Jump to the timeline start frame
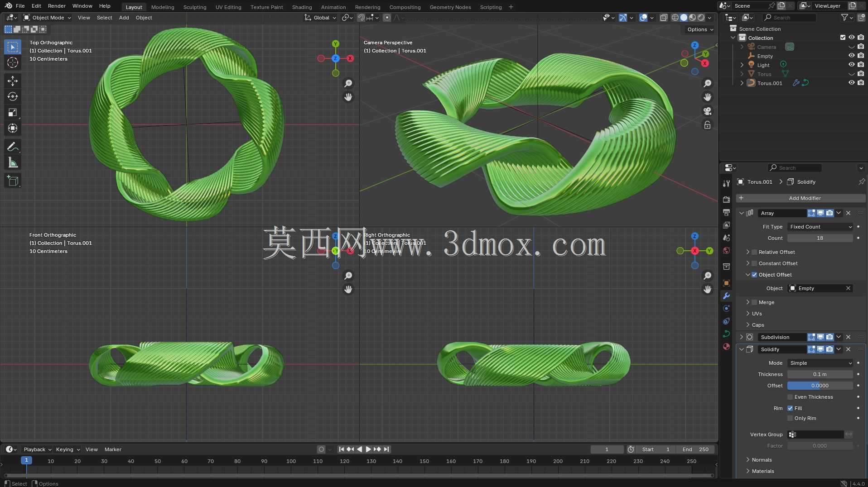This screenshot has width=868, height=487. 341,449
